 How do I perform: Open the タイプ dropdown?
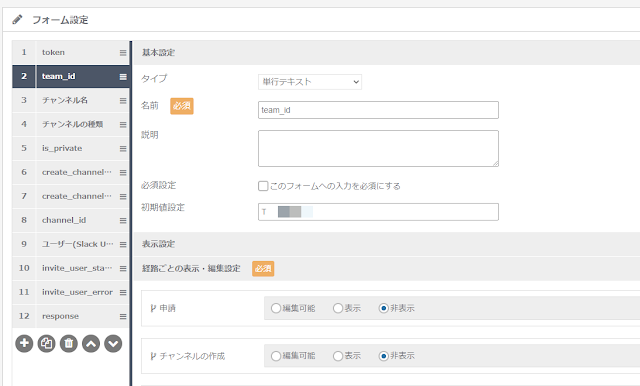(310, 82)
